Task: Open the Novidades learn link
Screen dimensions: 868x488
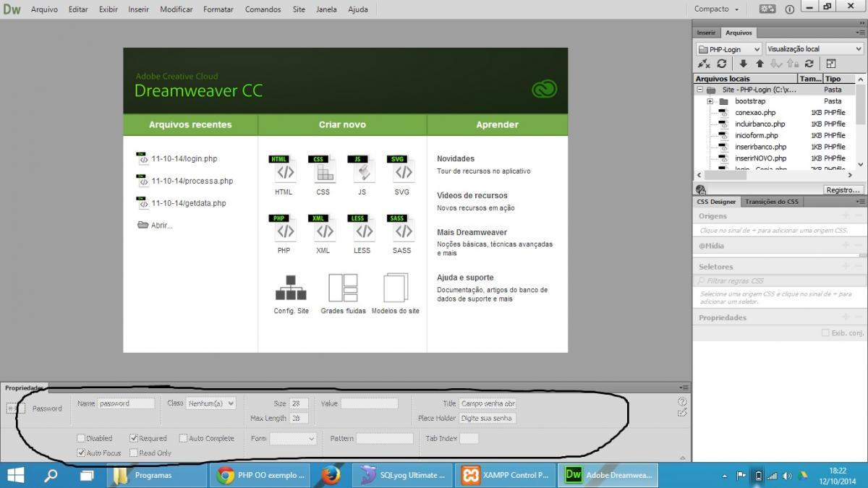Action: tap(456, 158)
